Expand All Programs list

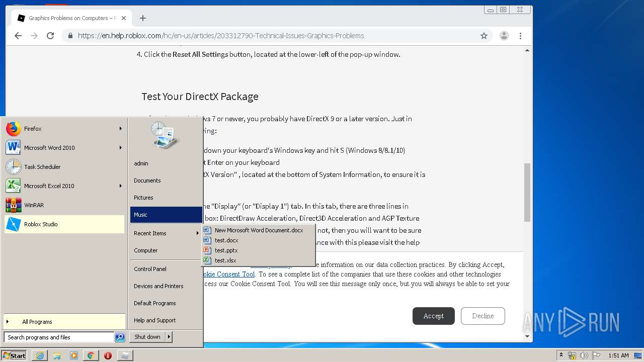pyautogui.click(x=64, y=322)
